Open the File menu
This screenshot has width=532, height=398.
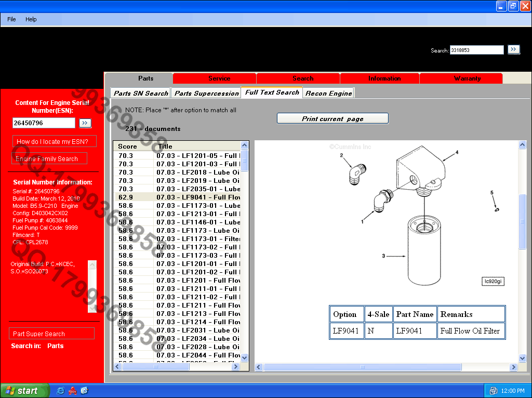[11, 19]
